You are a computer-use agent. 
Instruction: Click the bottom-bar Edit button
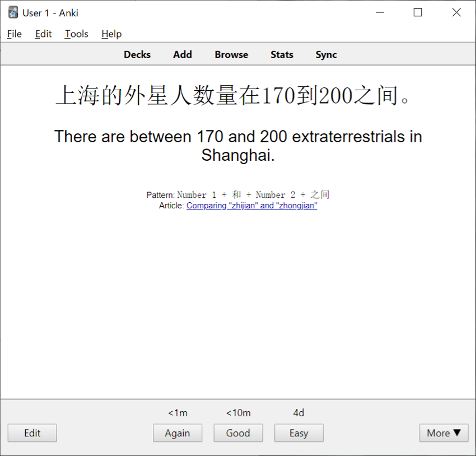point(32,433)
